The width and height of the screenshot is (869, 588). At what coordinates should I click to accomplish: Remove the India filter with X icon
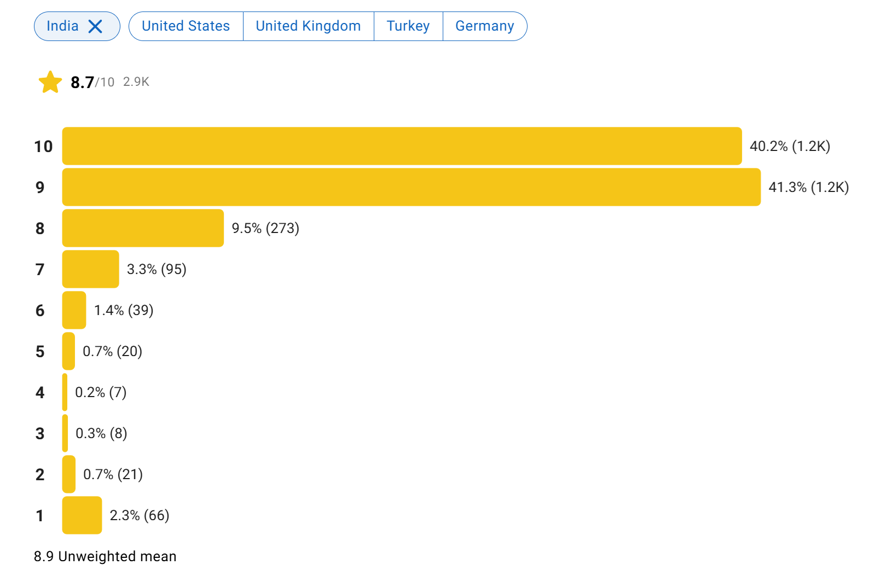coord(95,26)
